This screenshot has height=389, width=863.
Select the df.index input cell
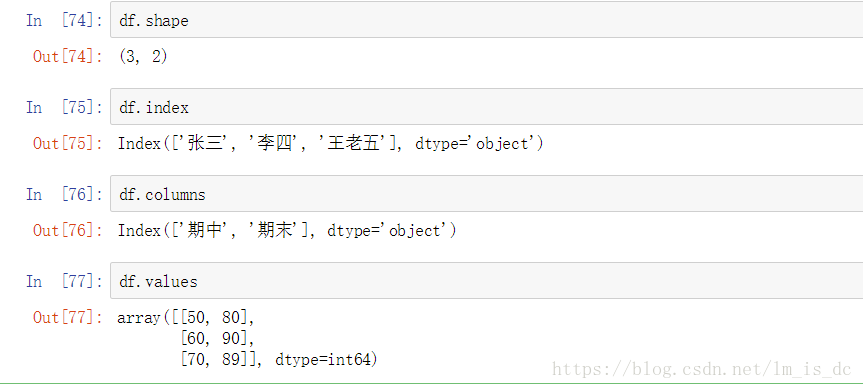click(487, 107)
